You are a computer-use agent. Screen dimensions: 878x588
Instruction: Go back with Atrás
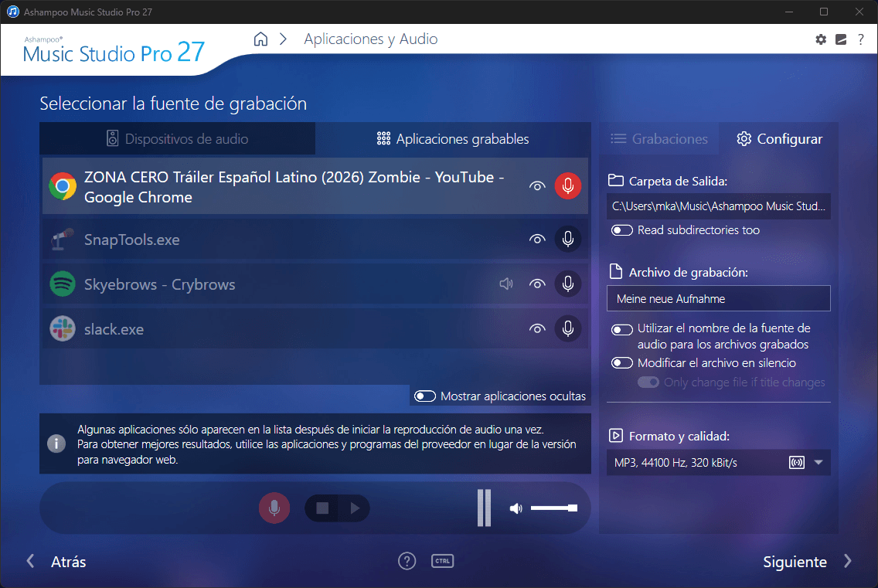[56, 562]
